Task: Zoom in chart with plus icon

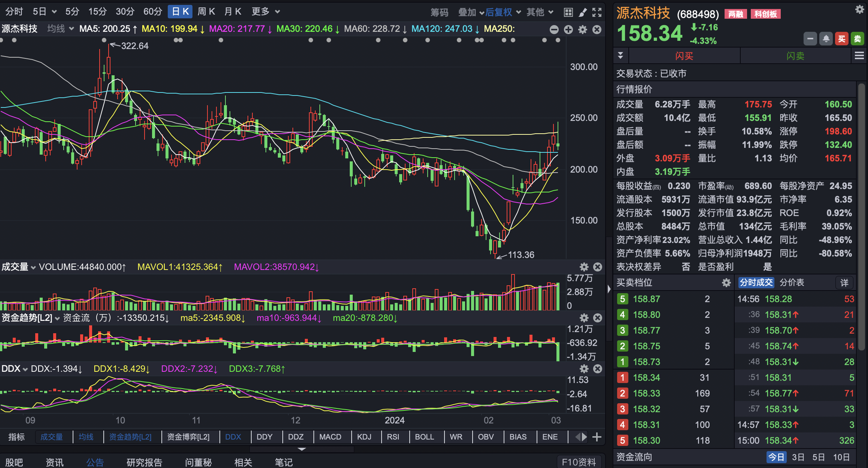Action: point(568,30)
